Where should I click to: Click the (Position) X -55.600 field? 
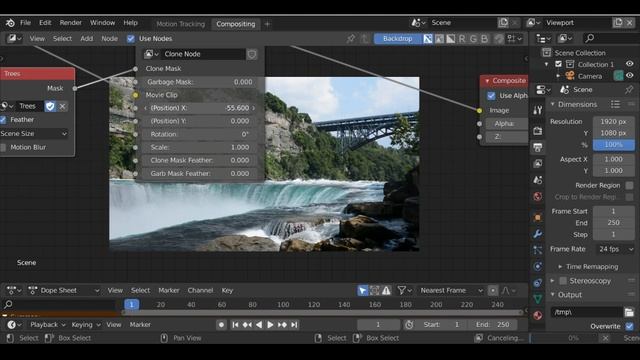200,108
